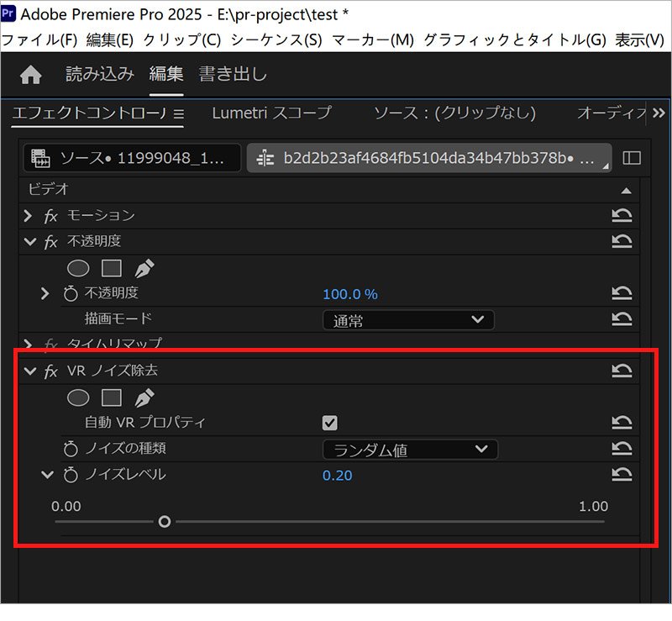Open the 表示(V) menu
672x621 pixels.
coord(639,39)
